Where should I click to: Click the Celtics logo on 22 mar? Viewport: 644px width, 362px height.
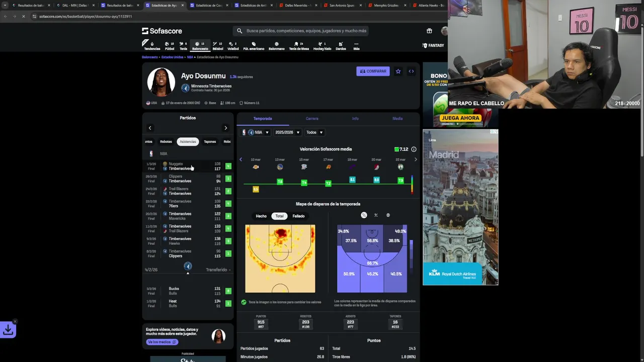(x=400, y=167)
